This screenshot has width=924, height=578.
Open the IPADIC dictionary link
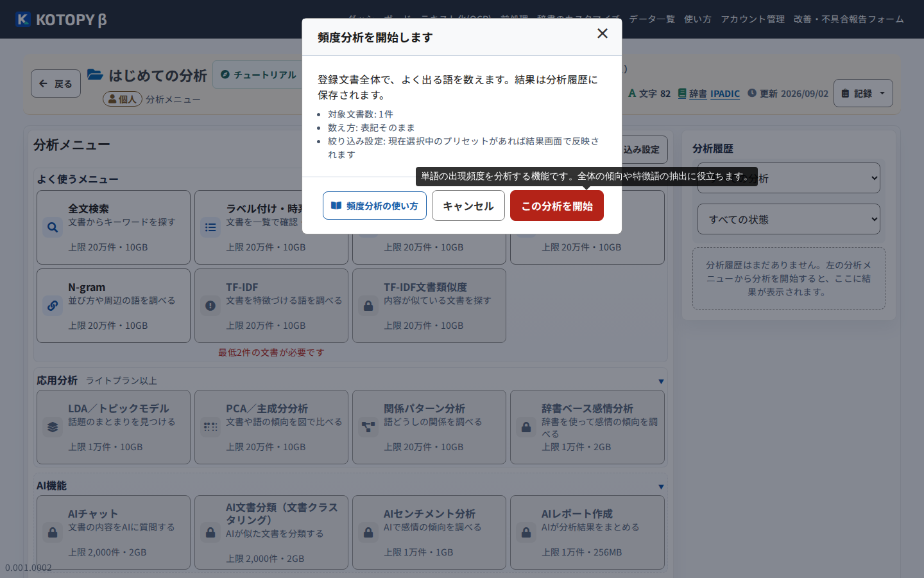coord(725,94)
